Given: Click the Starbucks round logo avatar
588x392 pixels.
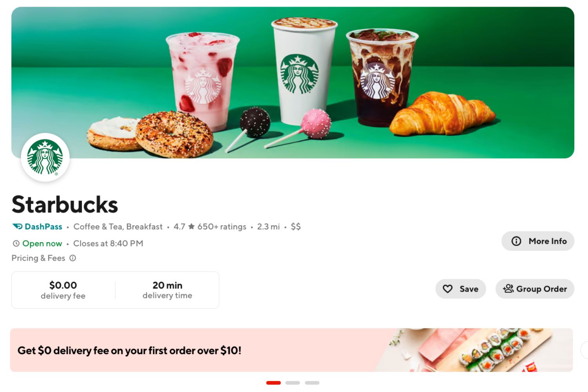Looking at the screenshot, I should click(x=45, y=157).
